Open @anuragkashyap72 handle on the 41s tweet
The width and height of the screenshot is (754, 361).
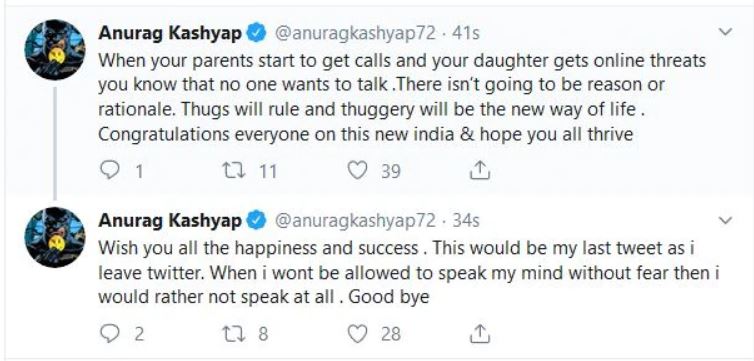coord(355,34)
